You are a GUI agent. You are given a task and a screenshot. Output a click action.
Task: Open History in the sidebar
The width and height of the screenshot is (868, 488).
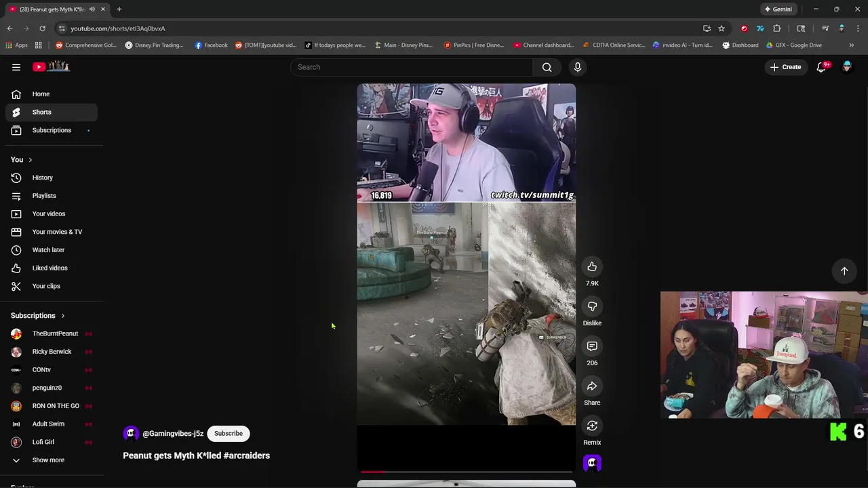point(52,178)
